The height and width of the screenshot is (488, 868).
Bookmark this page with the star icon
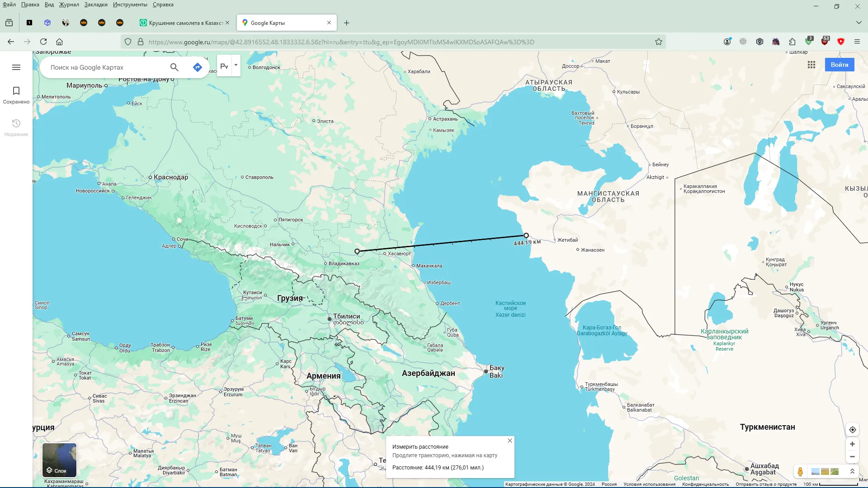[x=659, y=42]
